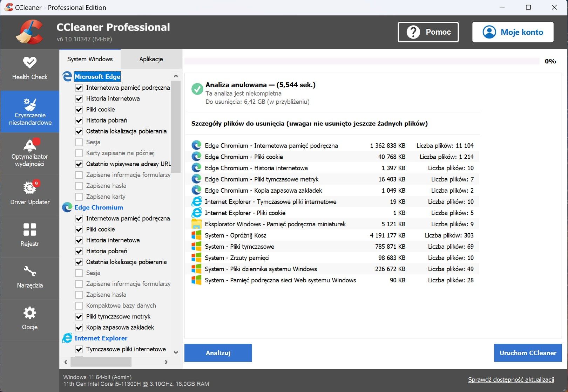Image resolution: width=568 pixels, height=392 pixels.
Task: Click left arrow of horizontal scrollbar
Action: click(66, 362)
